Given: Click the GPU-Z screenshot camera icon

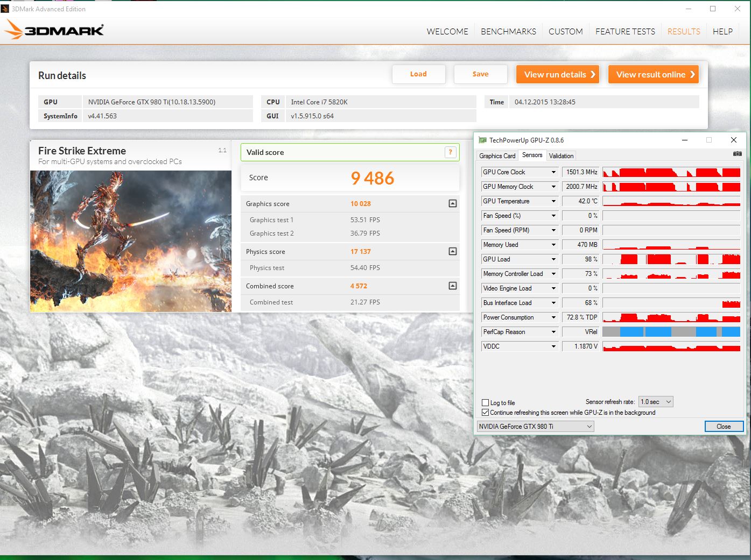Looking at the screenshot, I should pos(737,154).
